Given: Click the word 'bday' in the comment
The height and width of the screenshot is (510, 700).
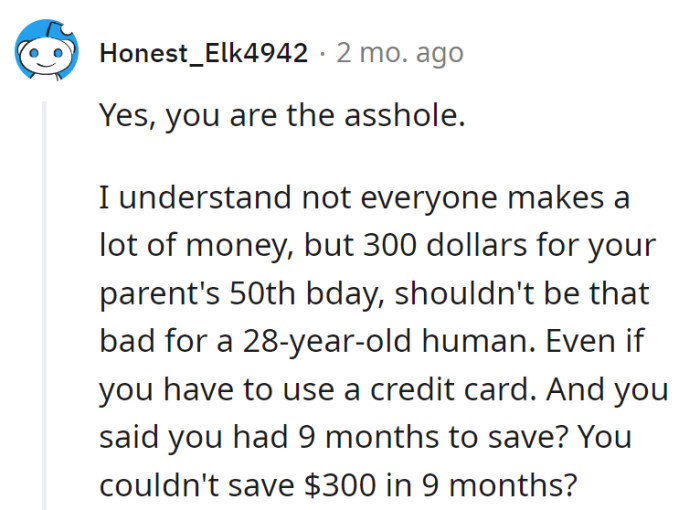Looking at the screenshot, I should pyautogui.click(x=345, y=295).
